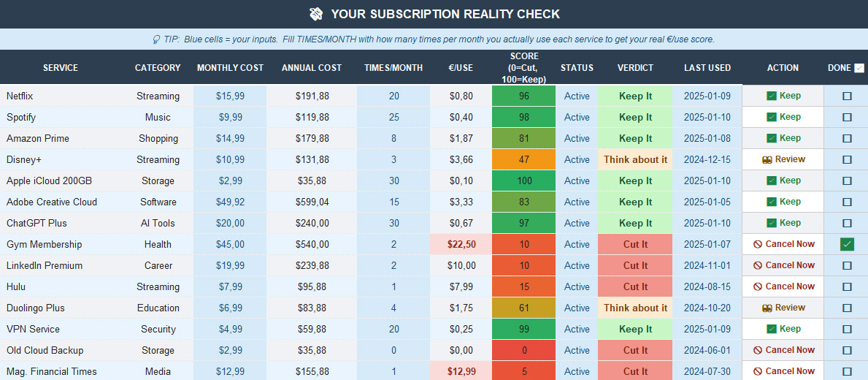Click Cancel Now for Gym Membership
This screenshot has height=380, width=868.
pos(783,244)
